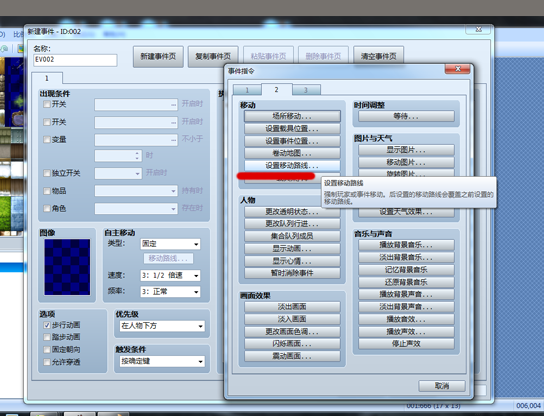Select the 闪烁画面... command
544x416 pixels.
tap(292, 344)
